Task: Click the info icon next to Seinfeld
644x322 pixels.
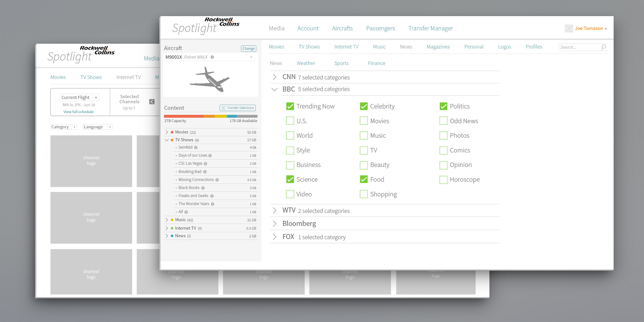Action: click(196, 147)
